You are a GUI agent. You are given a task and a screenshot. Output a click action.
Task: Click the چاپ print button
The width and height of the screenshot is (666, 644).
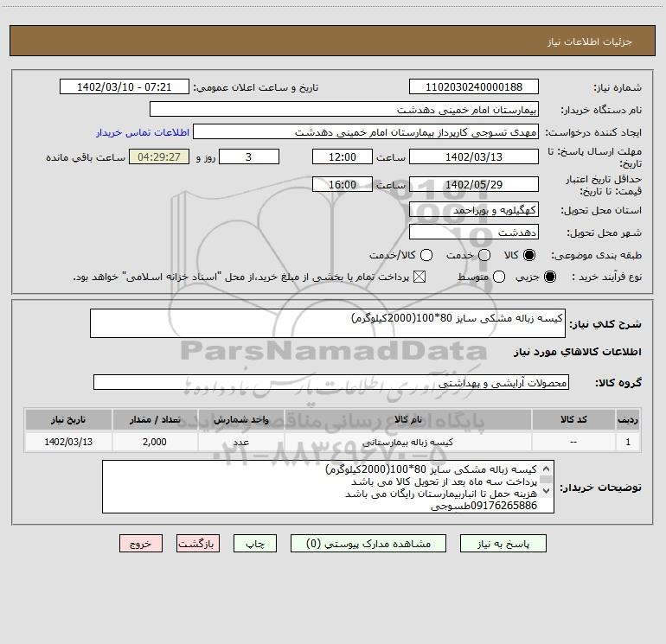tap(255, 544)
